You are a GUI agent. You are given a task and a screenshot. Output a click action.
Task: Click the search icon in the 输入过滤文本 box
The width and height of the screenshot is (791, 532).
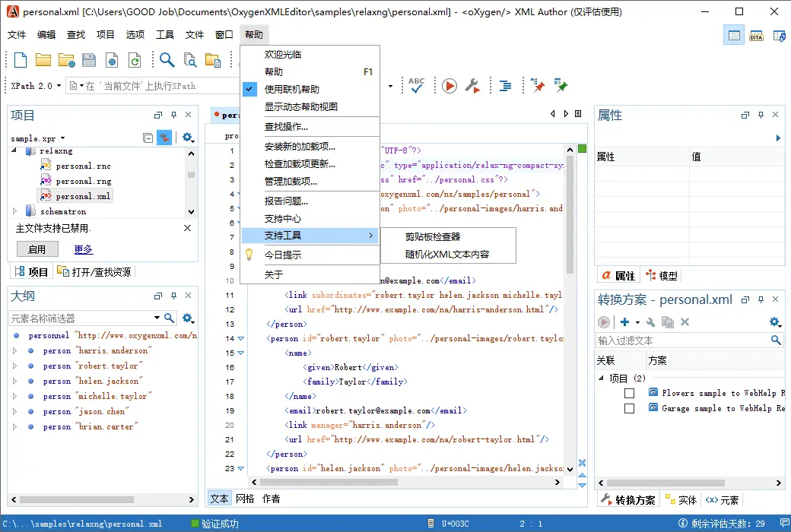(776, 340)
